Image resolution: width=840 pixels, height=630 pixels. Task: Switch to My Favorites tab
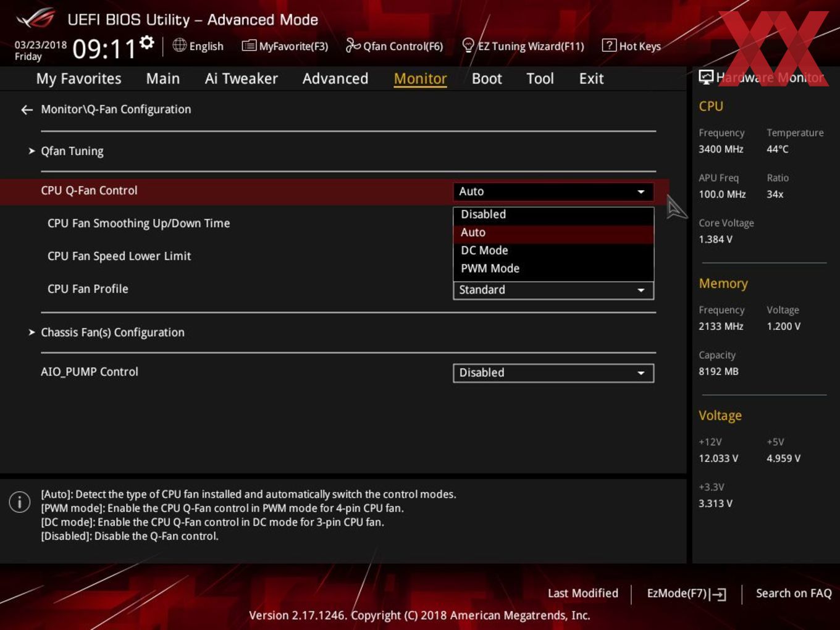[78, 78]
